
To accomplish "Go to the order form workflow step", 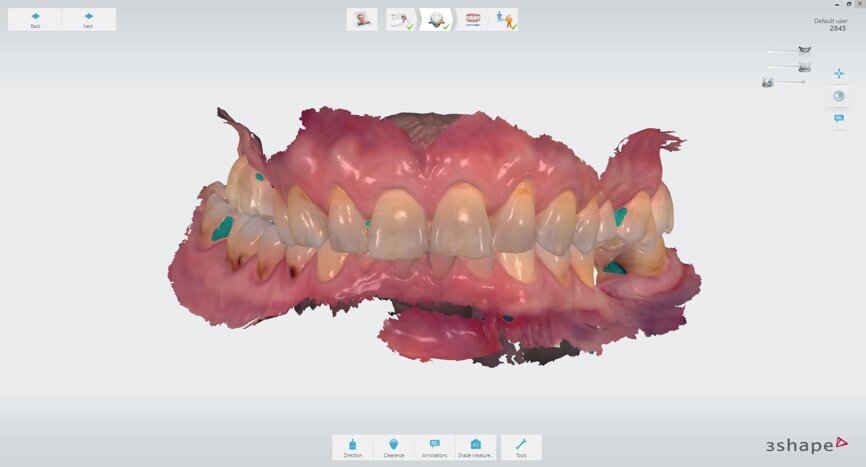I will [x=401, y=19].
